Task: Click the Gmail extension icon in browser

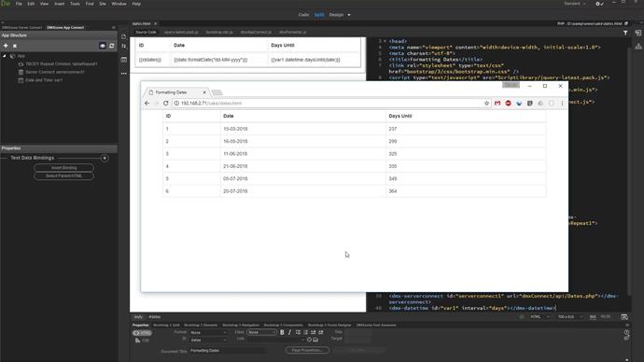Action: (x=497, y=104)
